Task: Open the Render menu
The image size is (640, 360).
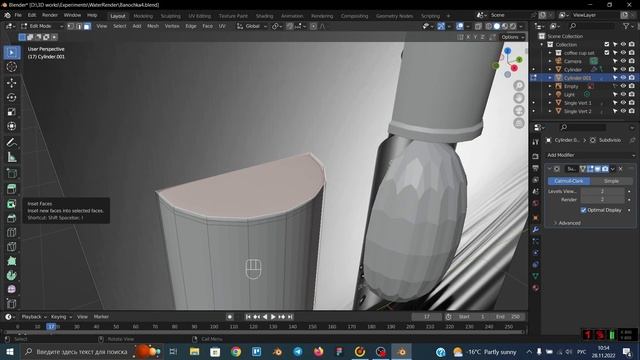Action: point(50,16)
